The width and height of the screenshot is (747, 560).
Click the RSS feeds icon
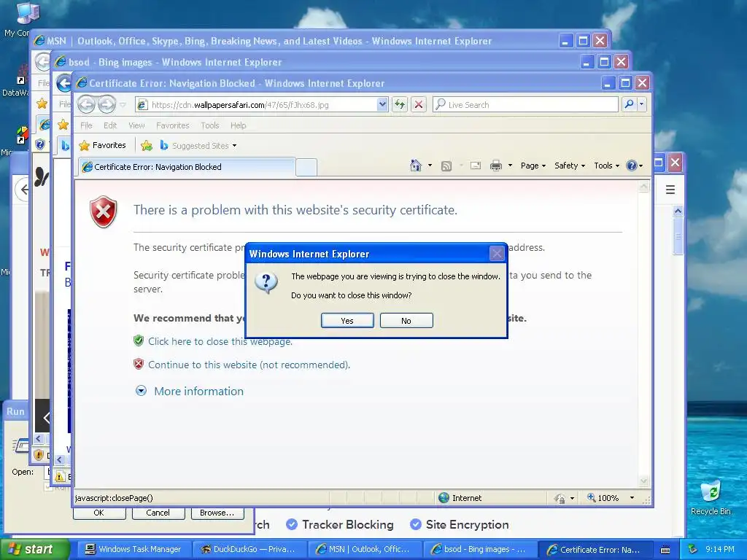[446, 166]
